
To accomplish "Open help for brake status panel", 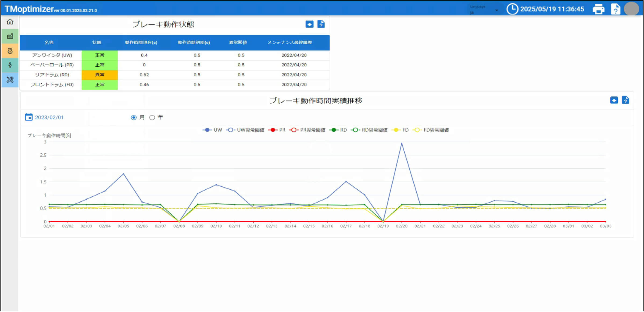I will coord(321,24).
